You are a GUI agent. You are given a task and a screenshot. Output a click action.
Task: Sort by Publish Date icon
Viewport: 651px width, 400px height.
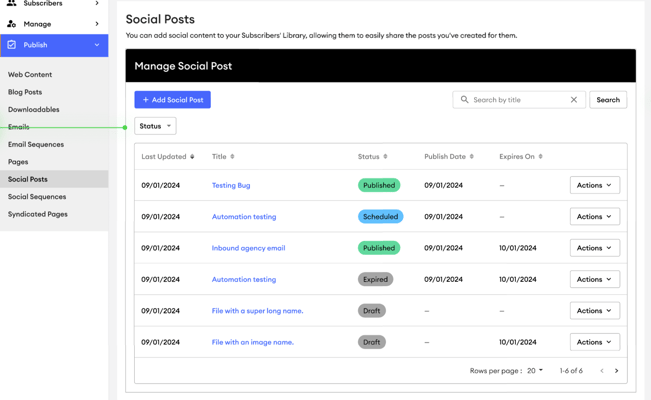(x=472, y=157)
